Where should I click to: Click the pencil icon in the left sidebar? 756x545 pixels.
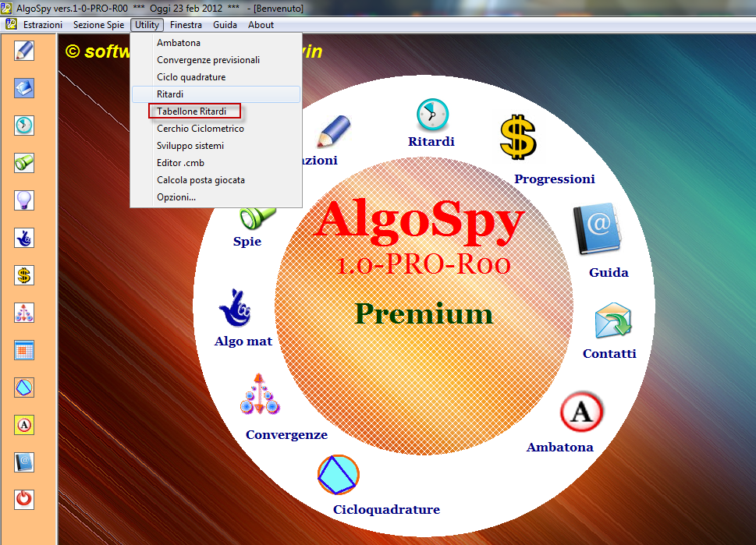pos(24,51)
